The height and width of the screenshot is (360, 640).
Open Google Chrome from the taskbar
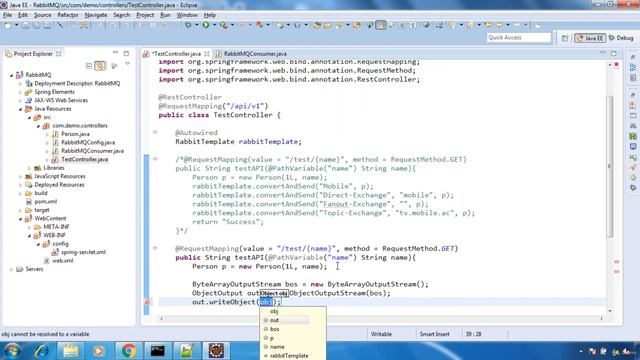128,351
